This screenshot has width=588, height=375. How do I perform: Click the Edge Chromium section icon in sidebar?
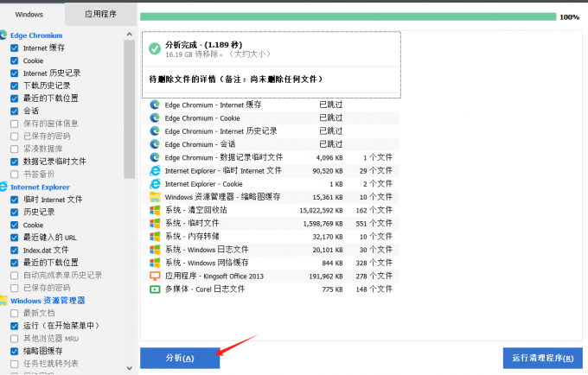pyautogui.click(x=3, y=35)
